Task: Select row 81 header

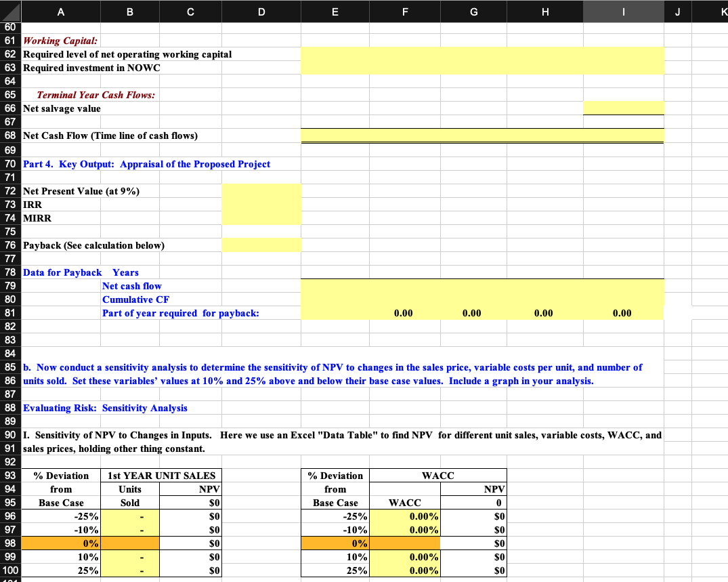Action: pyautogui.click(x=10, y=313)
